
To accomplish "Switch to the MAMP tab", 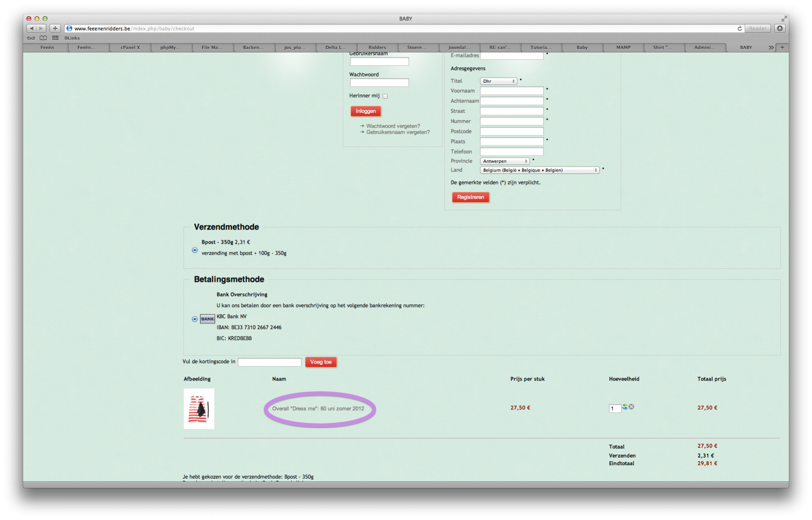I will [623, 48].
